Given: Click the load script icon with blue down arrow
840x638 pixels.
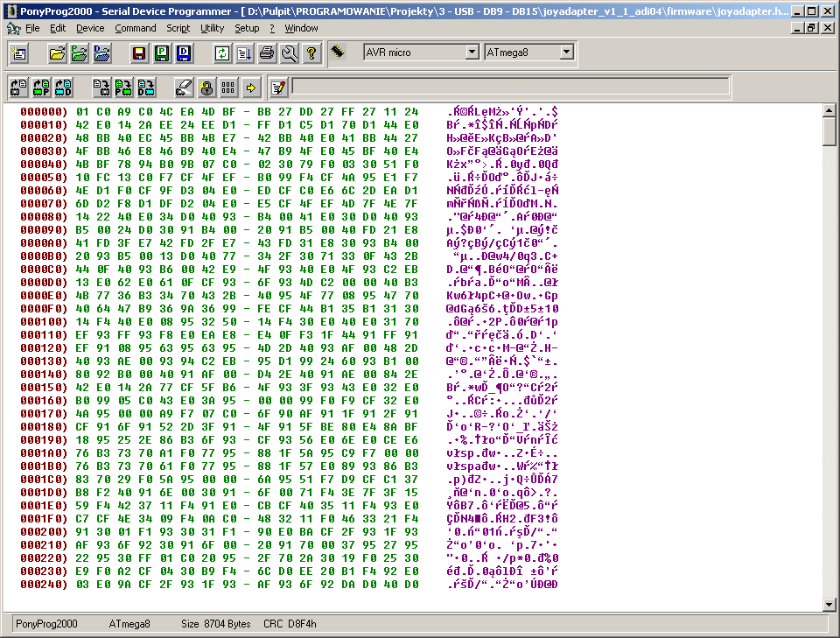Looking at the screenshot, I should (244, 53).
